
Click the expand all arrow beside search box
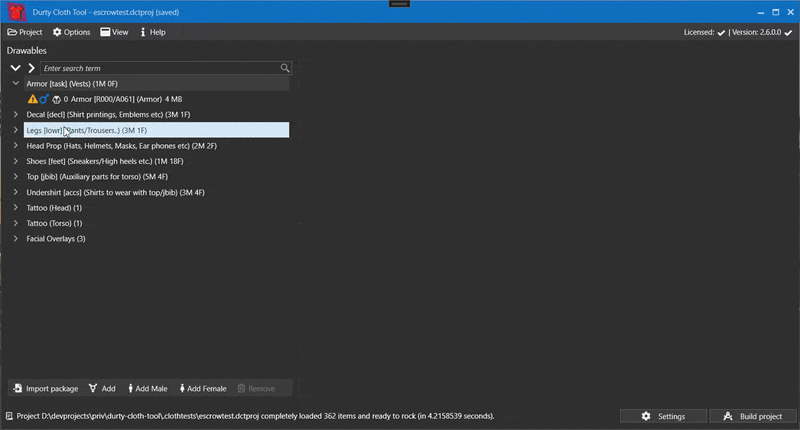coord(31,68)
